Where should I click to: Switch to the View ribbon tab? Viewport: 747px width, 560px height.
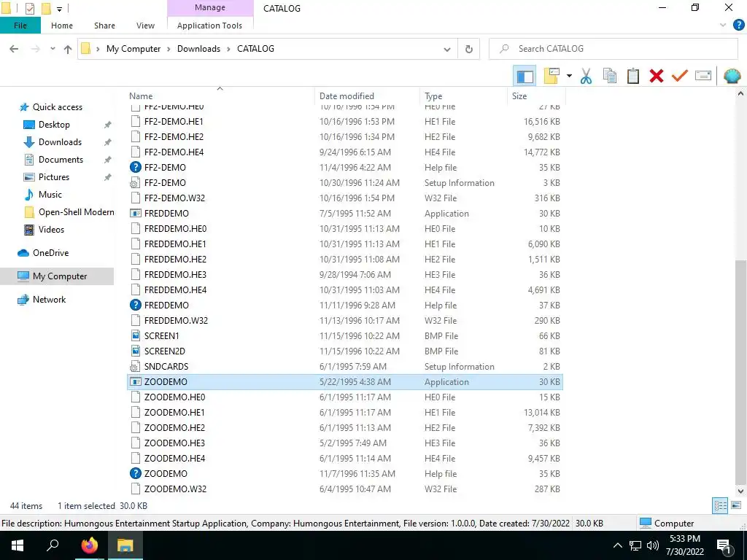point(145,26)
